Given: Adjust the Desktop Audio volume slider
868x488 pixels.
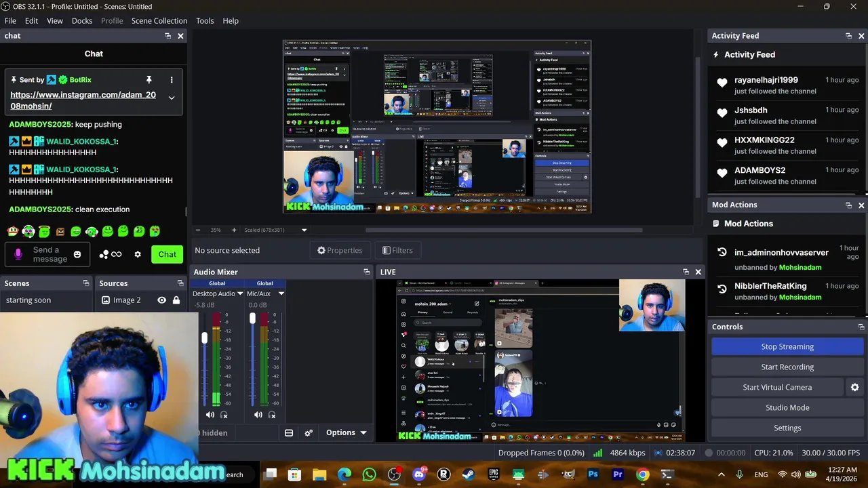Looking at the screenshot, I should pyautogui.click(x=204, y=337).
